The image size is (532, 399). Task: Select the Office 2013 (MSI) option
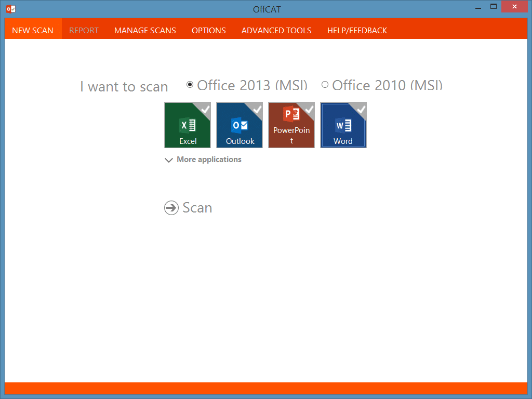[x=190, y=84]
